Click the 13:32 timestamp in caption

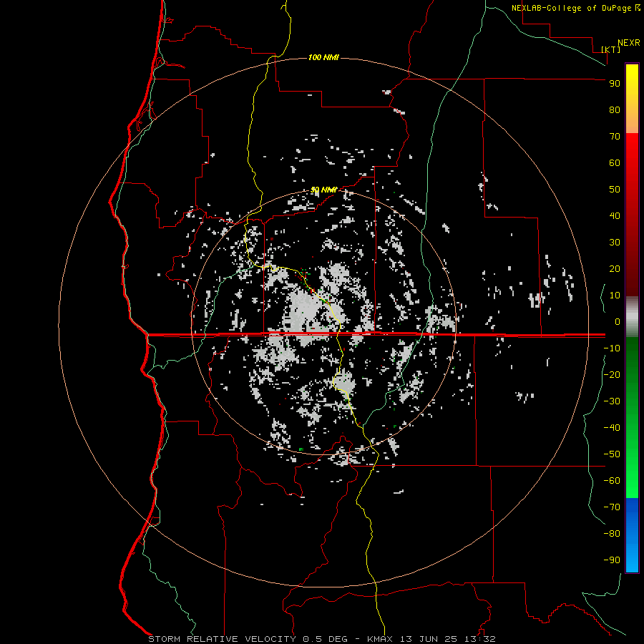(479, 639)
